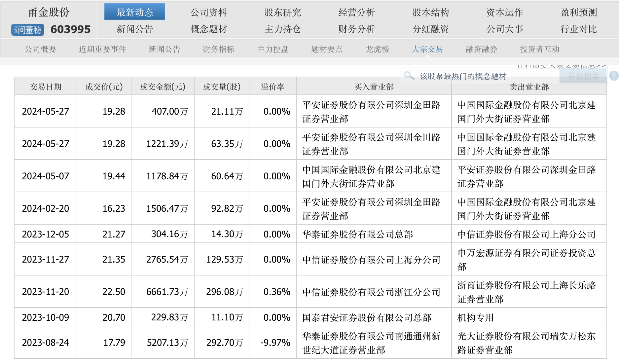Open the 股本结构 tab
Screen dimensions: 619x364
[431, 13]
